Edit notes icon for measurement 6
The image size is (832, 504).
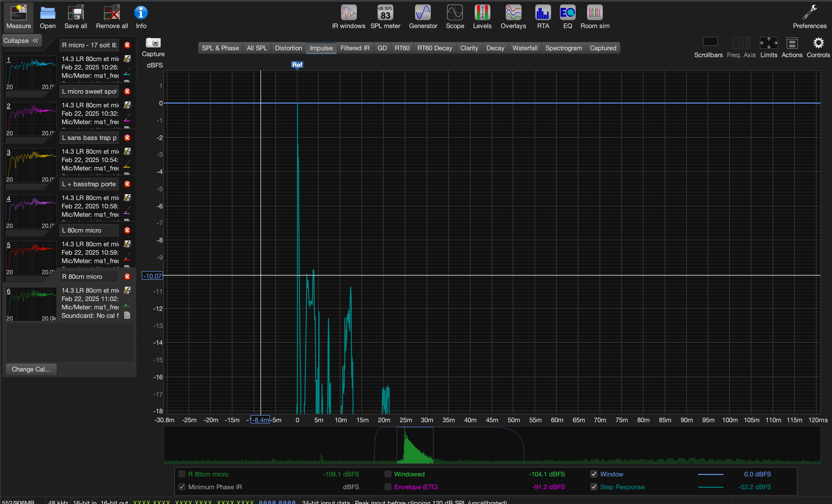pos(127,290)
